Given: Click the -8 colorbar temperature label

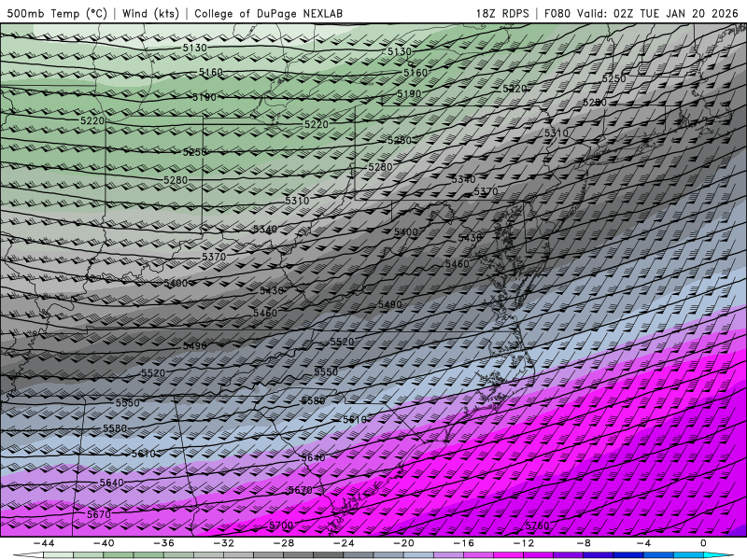Looking at the screenshot, I should 584,543.
